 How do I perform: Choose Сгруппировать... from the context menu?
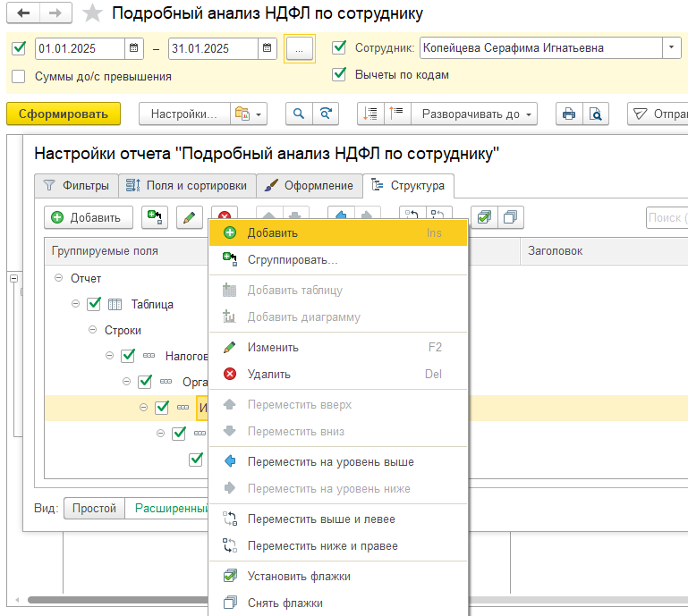point(293,260)
